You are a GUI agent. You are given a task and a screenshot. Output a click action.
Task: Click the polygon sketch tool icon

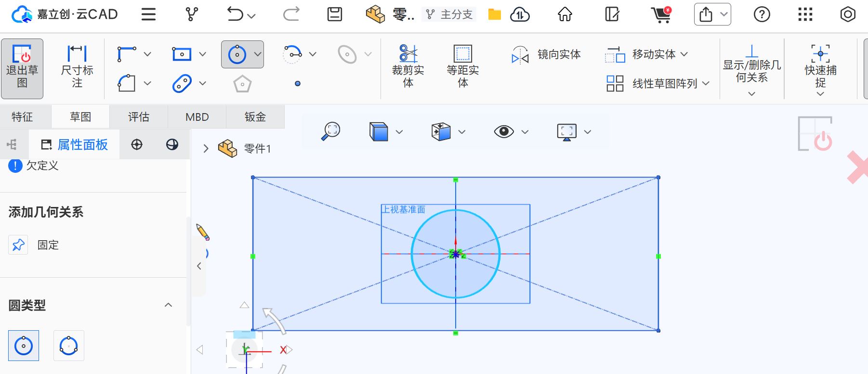point(242,84)
